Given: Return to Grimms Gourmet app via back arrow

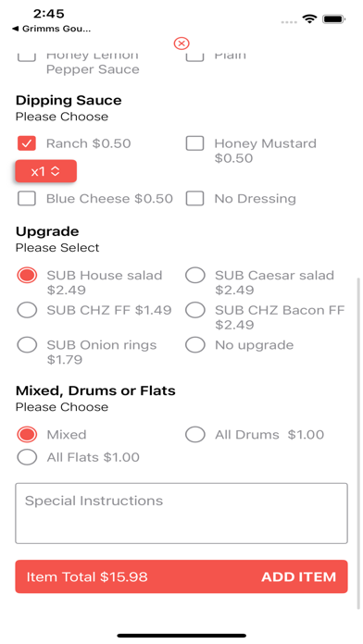Looking at the screenshot, I should click(51, 29).
